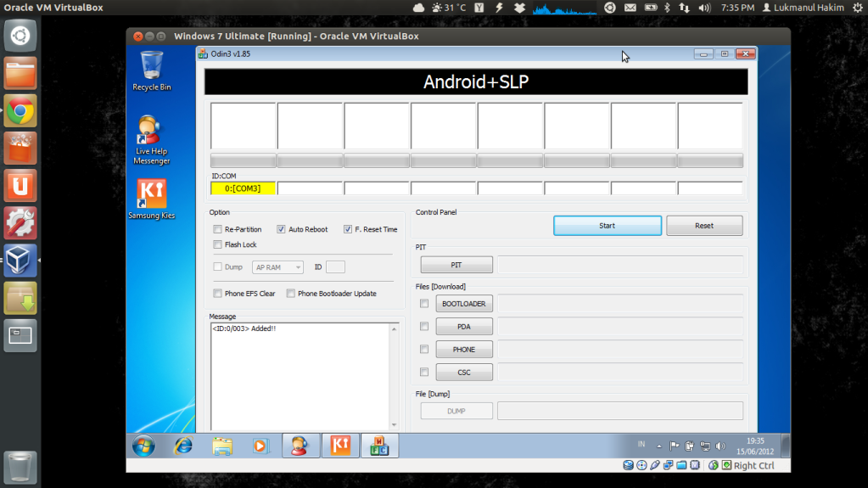Click VirtualBox mouse integration indicator

[x=713, y=465]
